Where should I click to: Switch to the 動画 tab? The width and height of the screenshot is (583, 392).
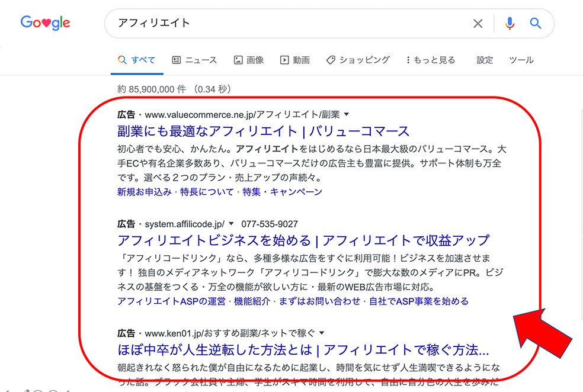click(295, 60)
